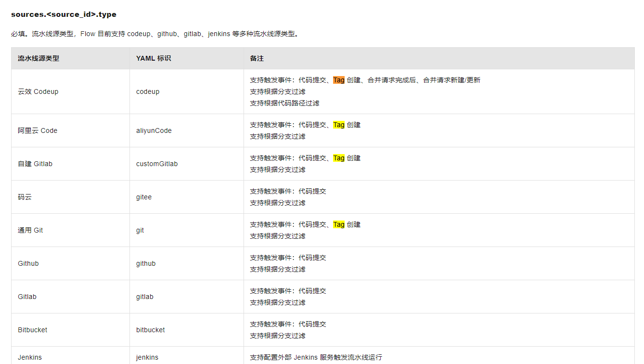
Task: Select the bitbucket identifier cell
Action: point(187,330)
